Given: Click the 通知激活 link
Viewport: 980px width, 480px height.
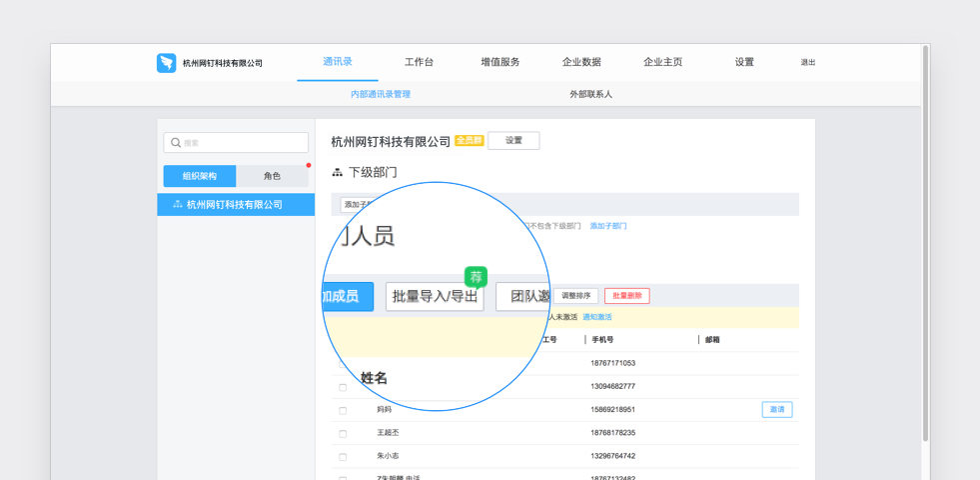Looking at the screenshot, I should tap(596, 317).
